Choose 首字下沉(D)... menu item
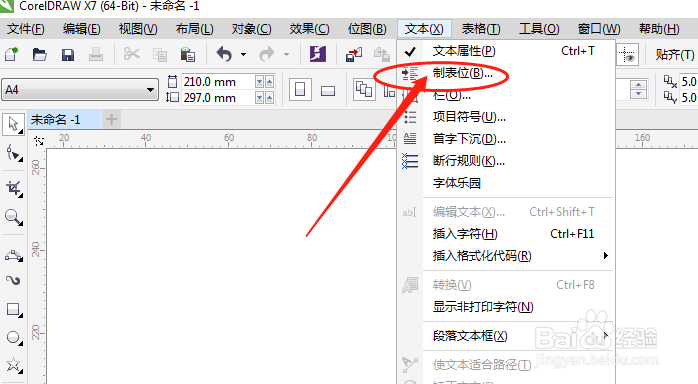 click(506, 139)
